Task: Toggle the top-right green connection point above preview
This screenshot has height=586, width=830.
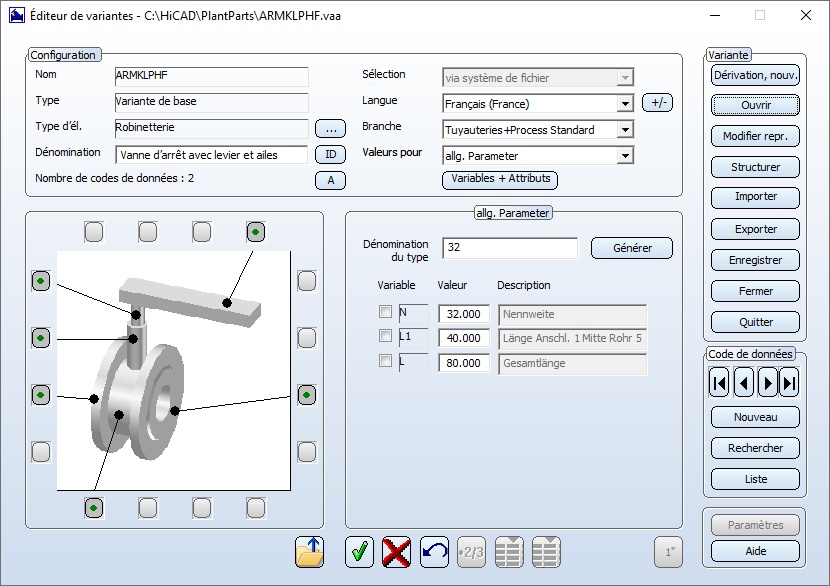Action: pyautogui.click(x=256, y=232)
